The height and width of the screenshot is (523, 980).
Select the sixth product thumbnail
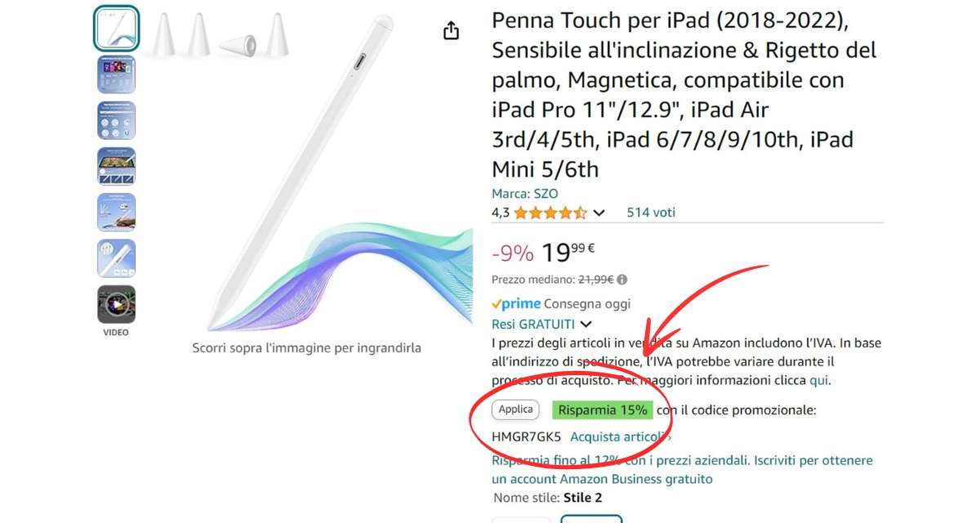(x=116, y=258)
